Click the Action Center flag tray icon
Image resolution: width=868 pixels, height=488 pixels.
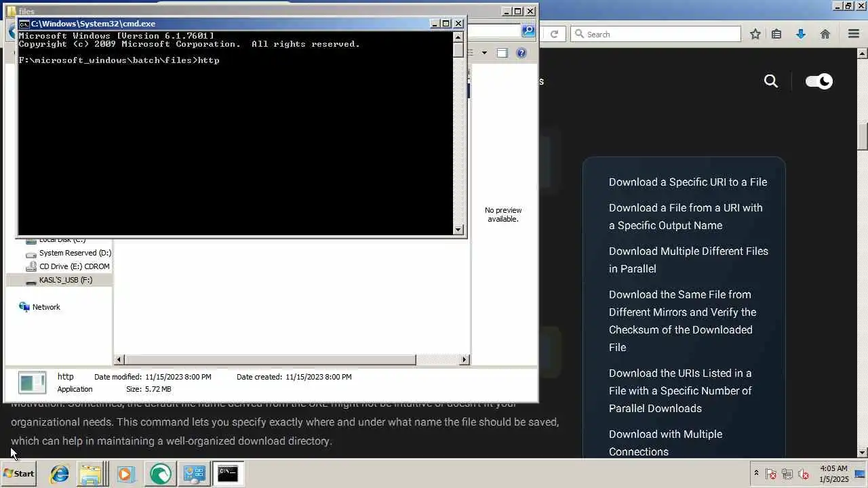[771, 474]
